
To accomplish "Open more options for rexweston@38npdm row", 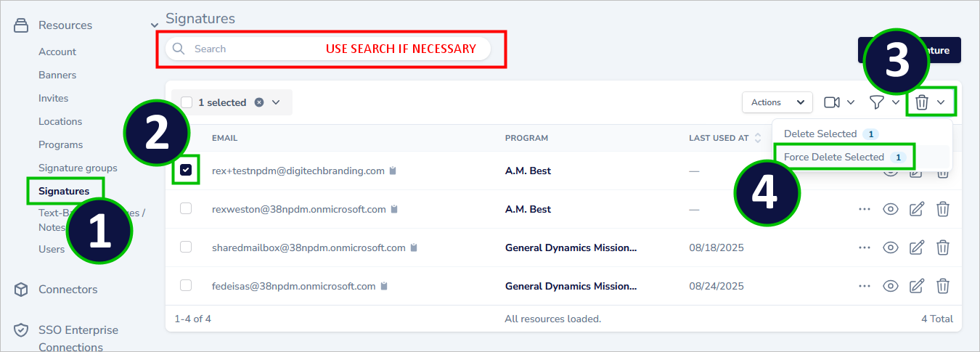I will point(864,209).
